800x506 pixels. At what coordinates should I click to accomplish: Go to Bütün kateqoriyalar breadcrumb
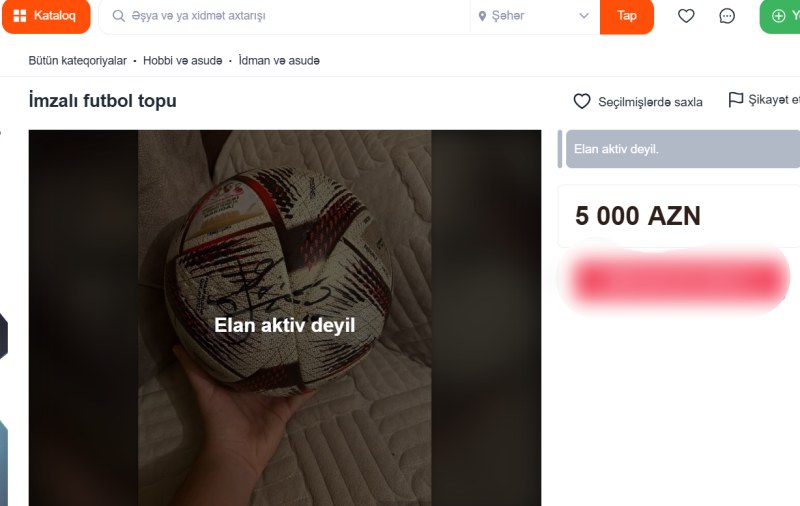78,61
